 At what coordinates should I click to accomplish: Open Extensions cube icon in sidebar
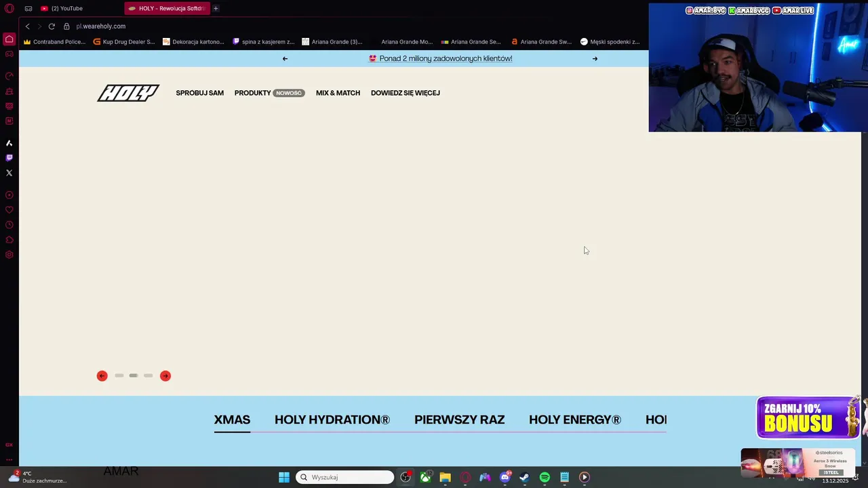9,240
